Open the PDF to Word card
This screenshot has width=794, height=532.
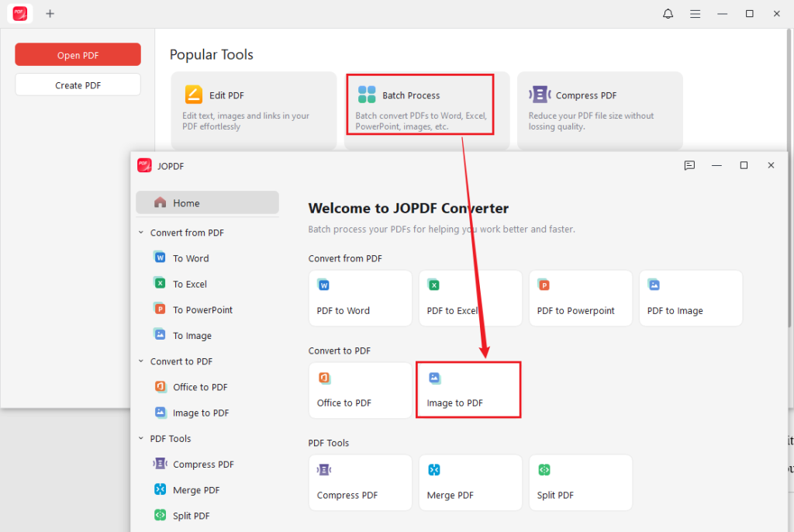(x=360, y=298)
